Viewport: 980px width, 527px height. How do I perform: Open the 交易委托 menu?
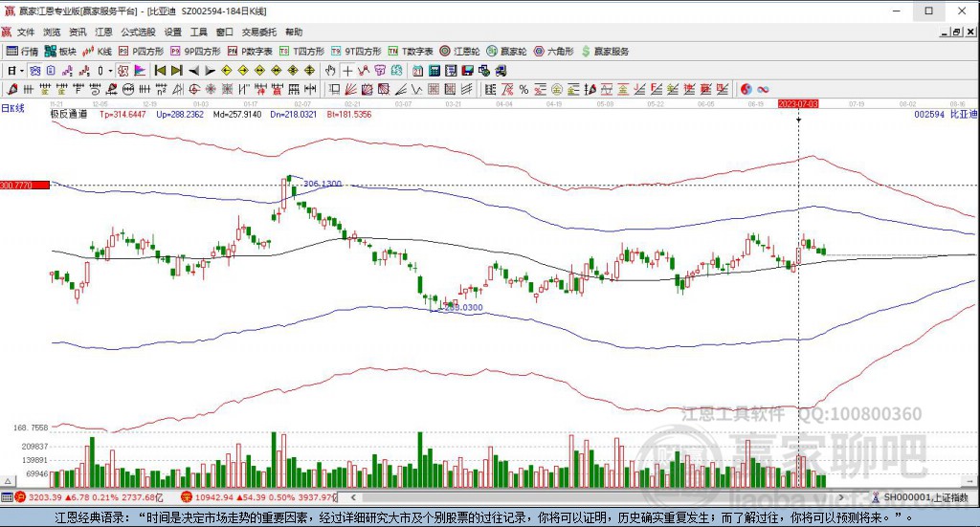(259, 32)
